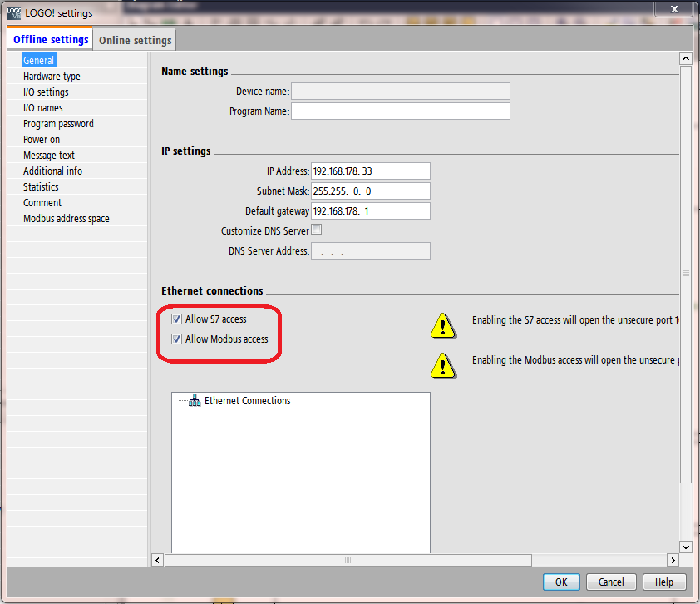The width and height of the screenshot is (700, 604).
Task: Close the LOGO! settings dialog
Action: click(x=674, y=9)
